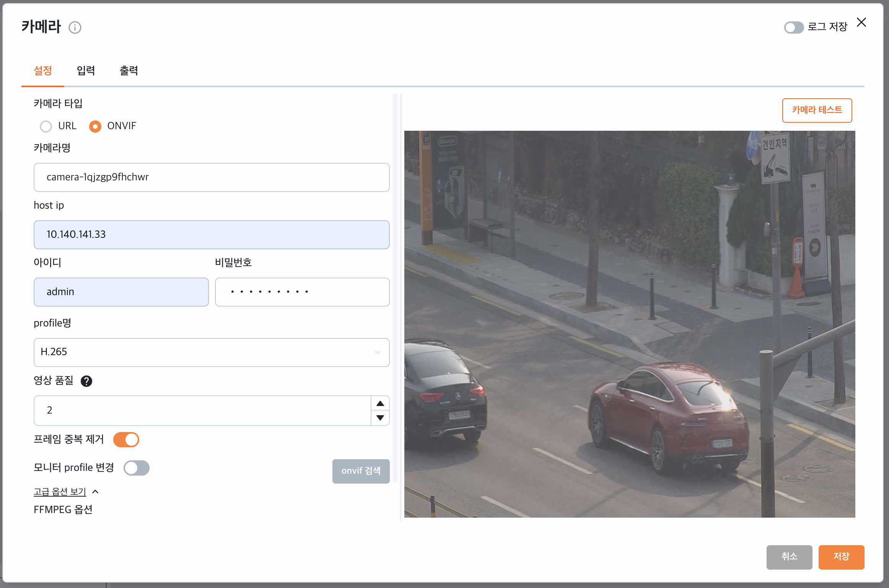
Task: Select the URL camera type radio button
Action: (46, 126)
